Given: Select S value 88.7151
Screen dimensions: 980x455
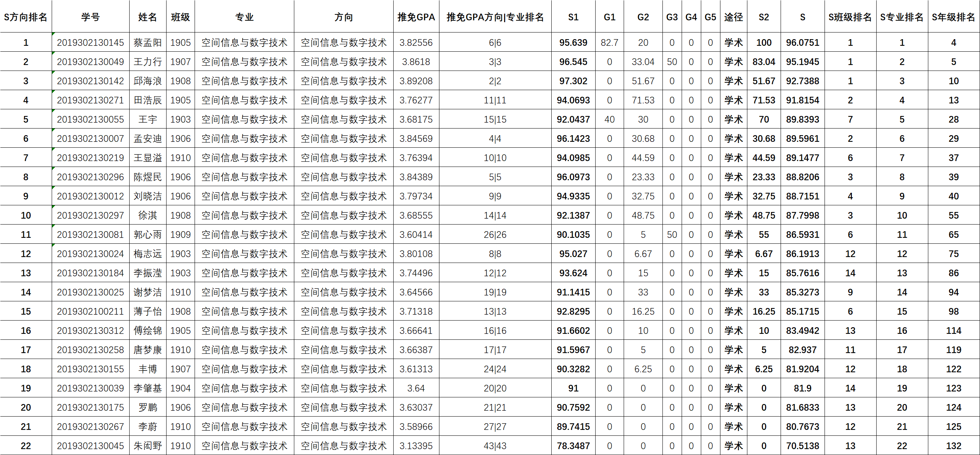Looking at the screenshot, I should pyautogui.click(x=803, y=196).
